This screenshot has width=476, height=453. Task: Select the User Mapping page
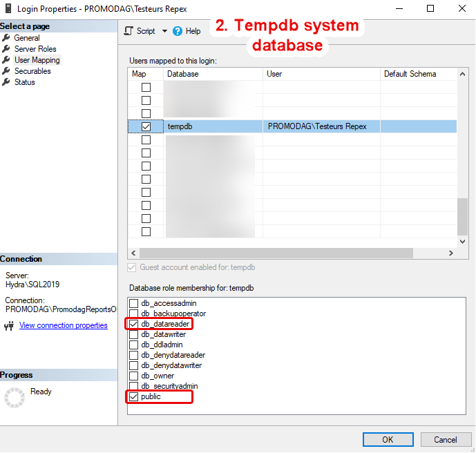37,60
